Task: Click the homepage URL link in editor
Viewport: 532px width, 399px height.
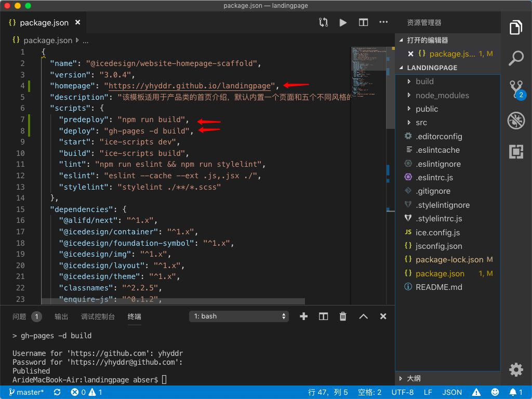Action: 190,86
